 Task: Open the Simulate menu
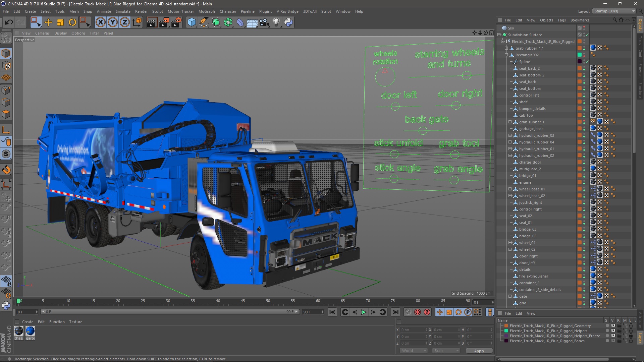click(x=123, y=11)
